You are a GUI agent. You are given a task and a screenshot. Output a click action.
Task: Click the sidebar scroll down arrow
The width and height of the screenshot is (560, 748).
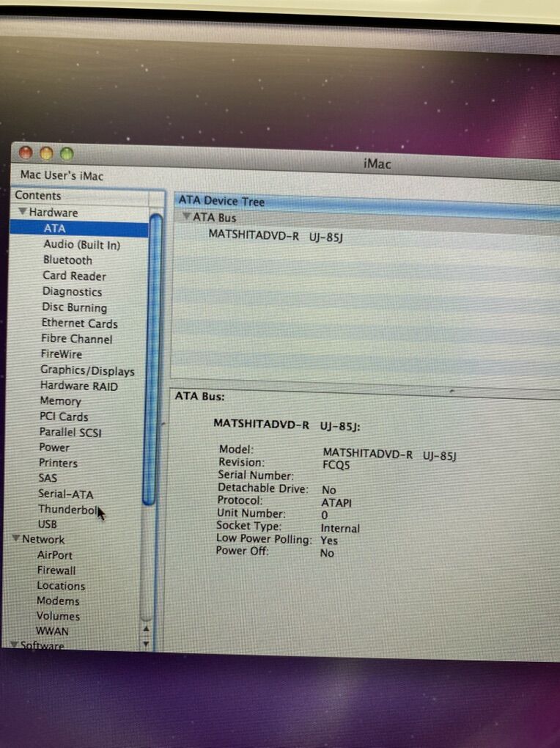click(x=146, y=643)
